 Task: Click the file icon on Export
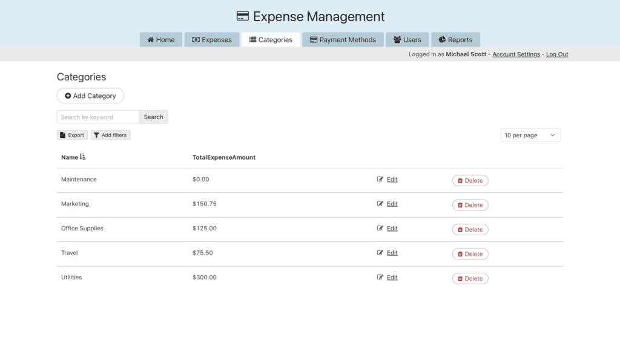click(63, 135)
